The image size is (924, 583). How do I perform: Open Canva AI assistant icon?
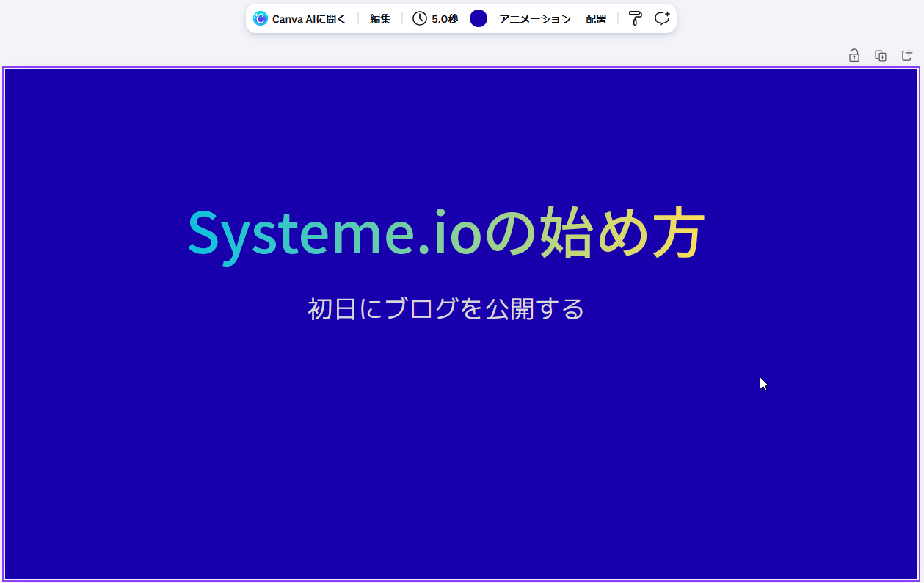tap(260, 19)
